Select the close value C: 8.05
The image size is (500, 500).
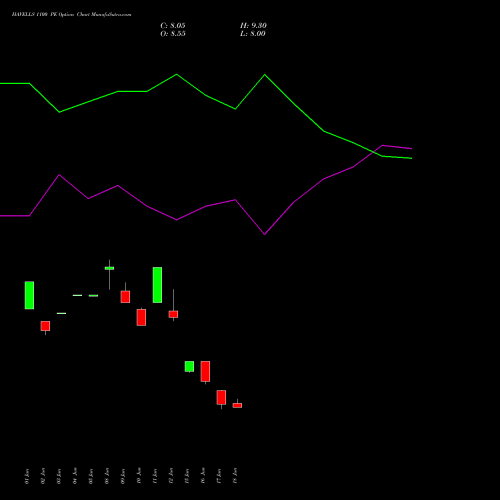(173, 26)
